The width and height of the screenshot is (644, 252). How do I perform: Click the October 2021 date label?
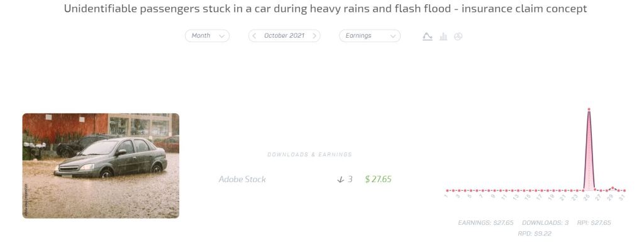(284, 36)
